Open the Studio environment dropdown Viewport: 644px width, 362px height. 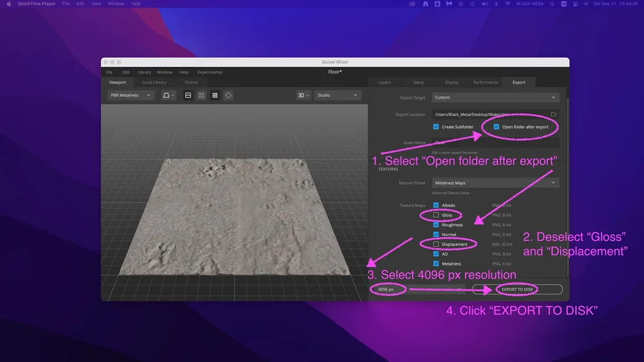coord(337,95)
